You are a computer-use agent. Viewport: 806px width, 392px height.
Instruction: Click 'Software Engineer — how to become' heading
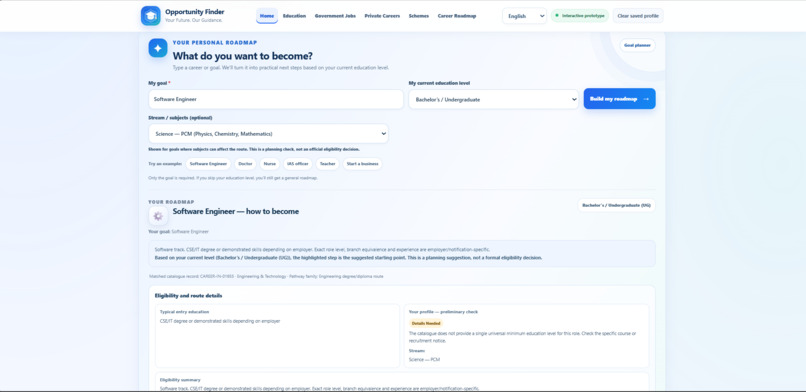235,211
